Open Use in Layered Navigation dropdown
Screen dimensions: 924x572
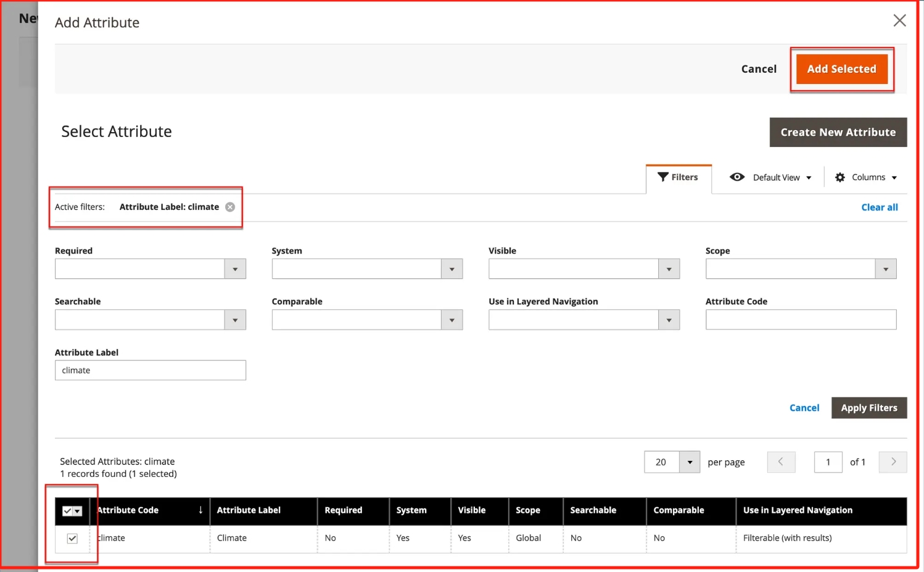(x=669, y=320)
